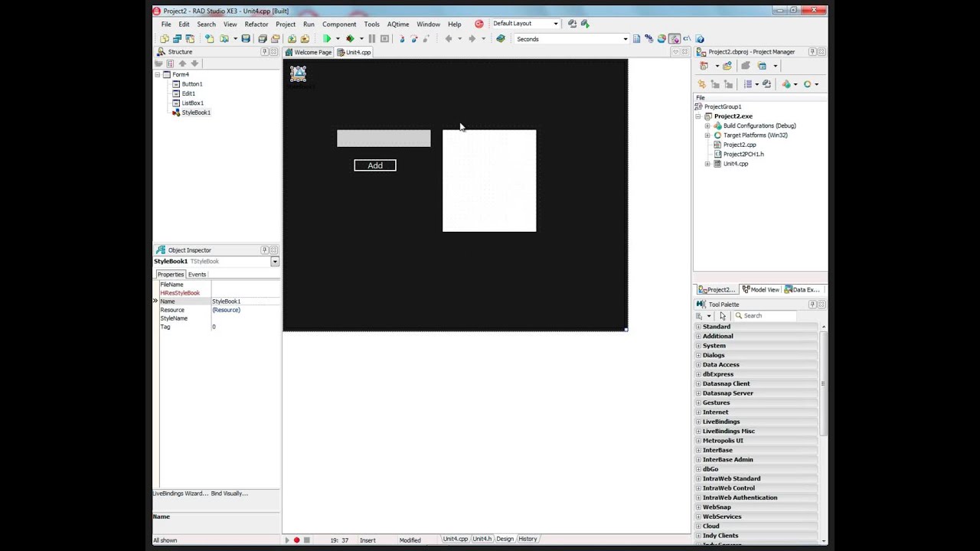This screenshot has width=980, height=551.
Task: Open the File menu
Action: tap(166, 24)
